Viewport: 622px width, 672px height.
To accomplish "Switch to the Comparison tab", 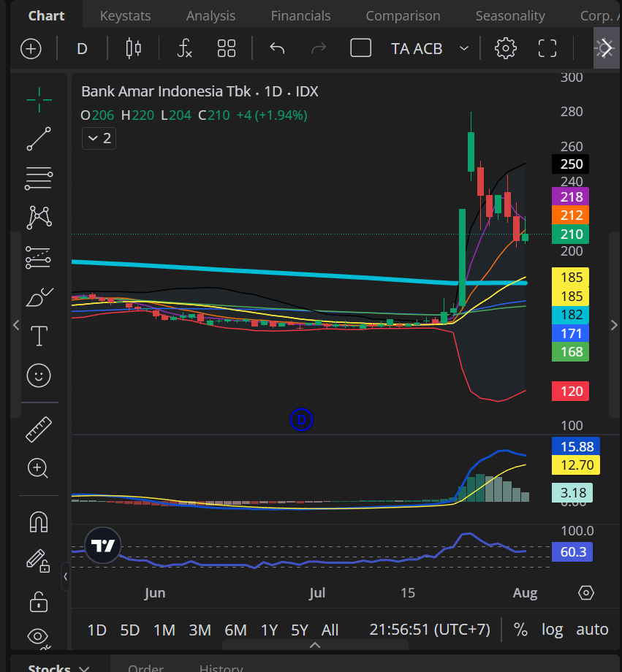I will [x=403, y=16].
